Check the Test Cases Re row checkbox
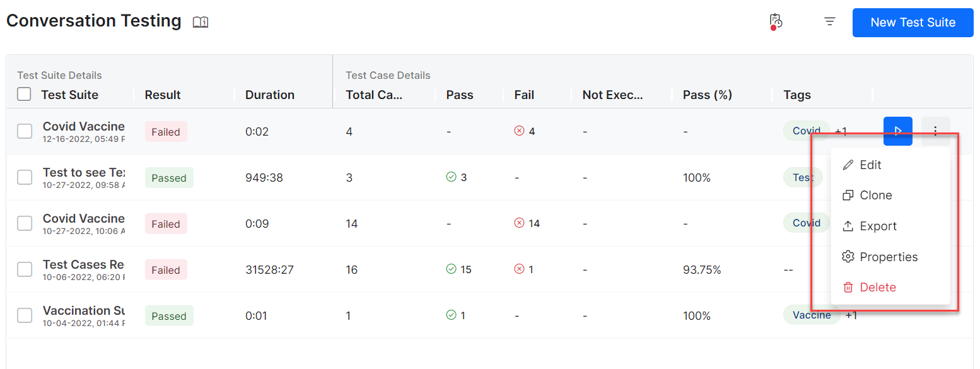Image resolution: width=980 pixels, height=369 pixels. tap(25, 269)
